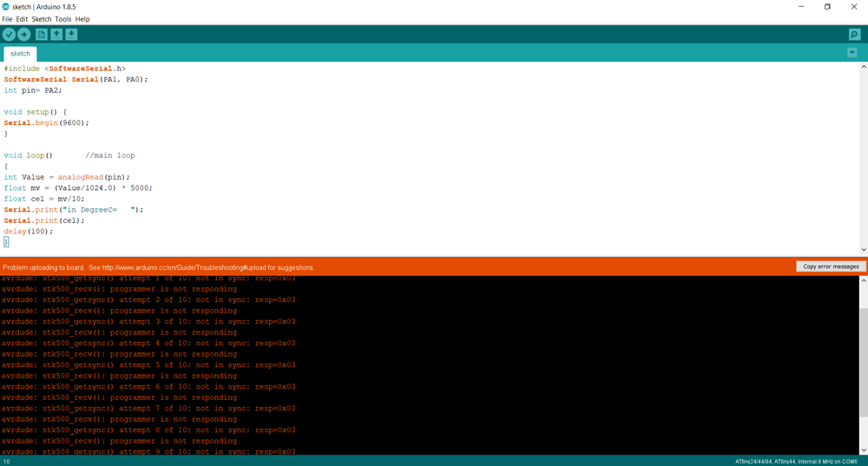Click the 'SoftwareSerial Serial(PA1, PA0);' line
This screenshot has width=868, height=466.
pos(76,79)
